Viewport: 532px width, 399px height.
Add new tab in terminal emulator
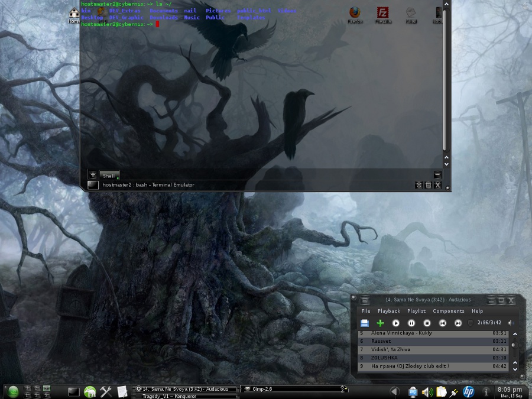93,175
